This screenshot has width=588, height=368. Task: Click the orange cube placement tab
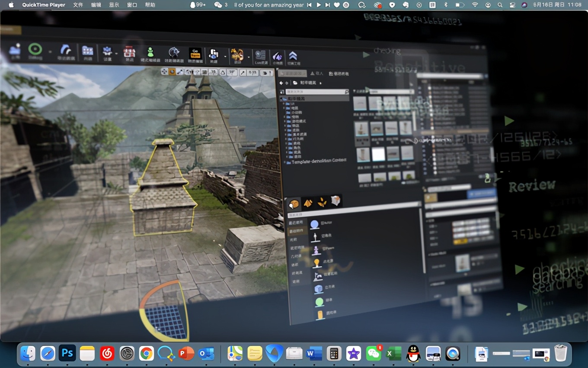294,204
